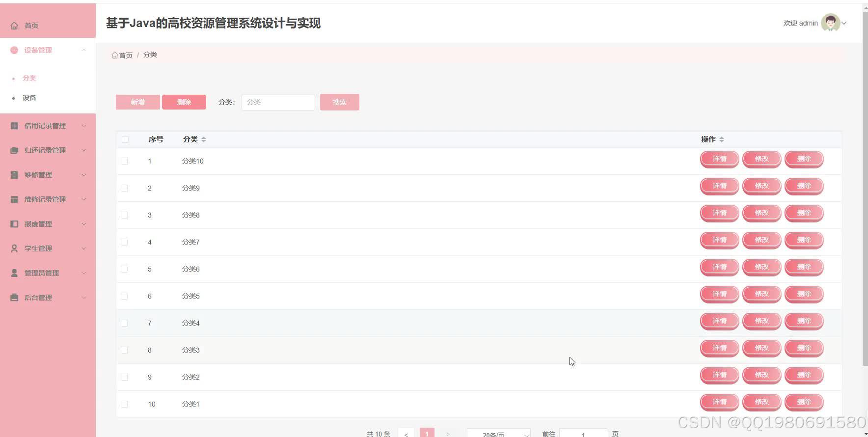The height and width of the screenshot is (437, 868).
Task: Sort by 分类 column arrows
Action: [x=204, y=139]
